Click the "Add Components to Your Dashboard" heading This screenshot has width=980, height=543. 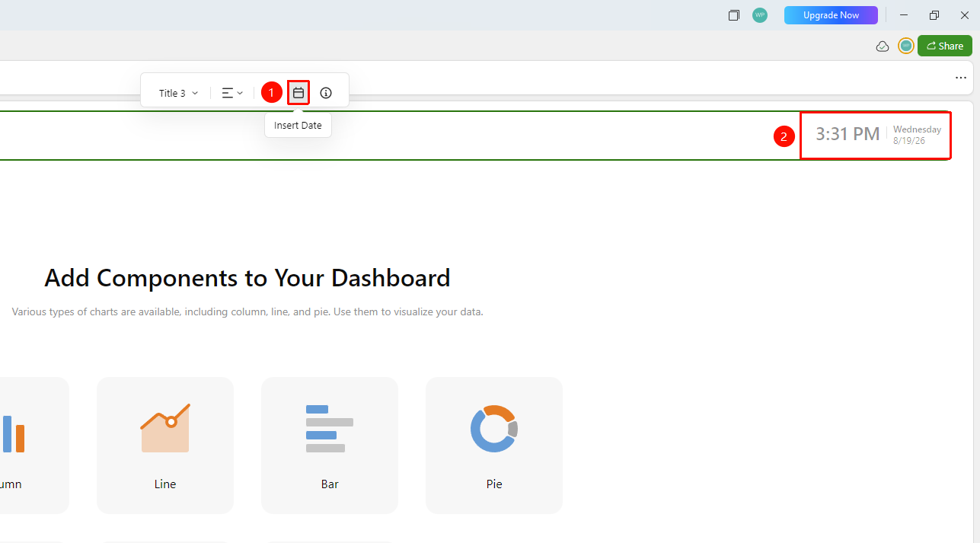coord(247,278)
